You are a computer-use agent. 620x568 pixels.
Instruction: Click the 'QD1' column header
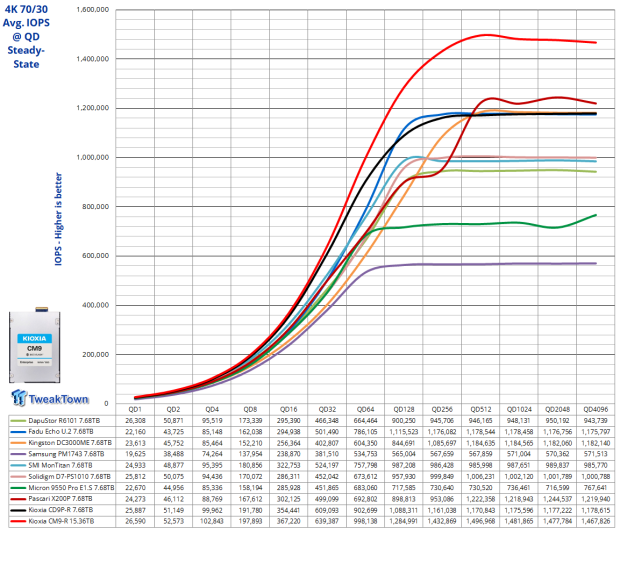click(135, 409)
